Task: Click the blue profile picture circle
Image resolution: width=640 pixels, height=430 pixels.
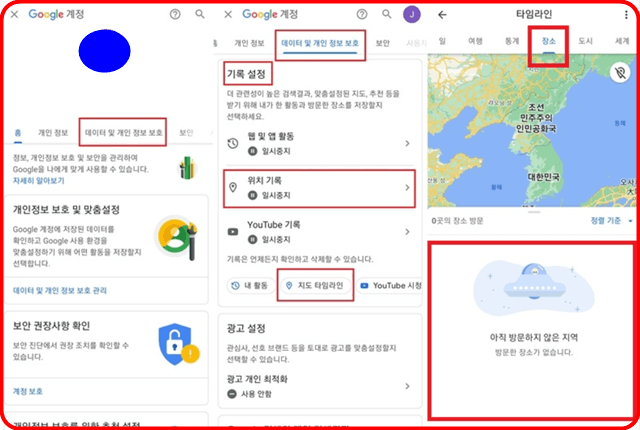Action: (104, 51)
